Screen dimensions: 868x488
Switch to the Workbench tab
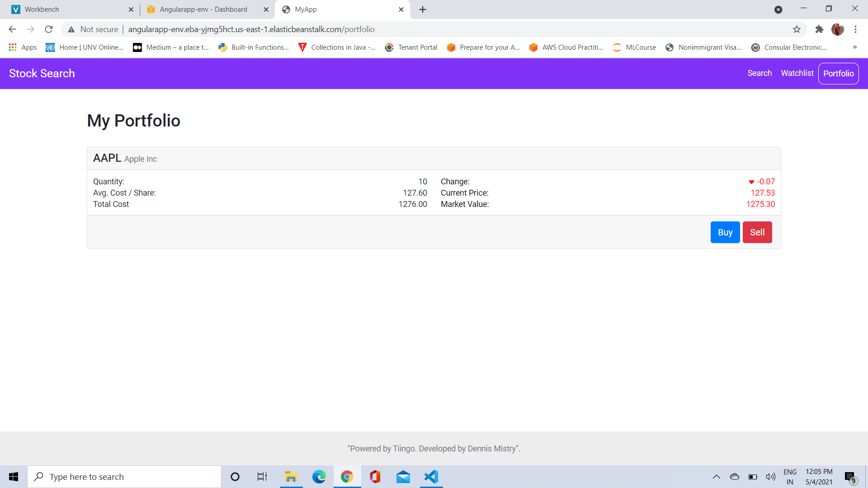click(68, 9)
